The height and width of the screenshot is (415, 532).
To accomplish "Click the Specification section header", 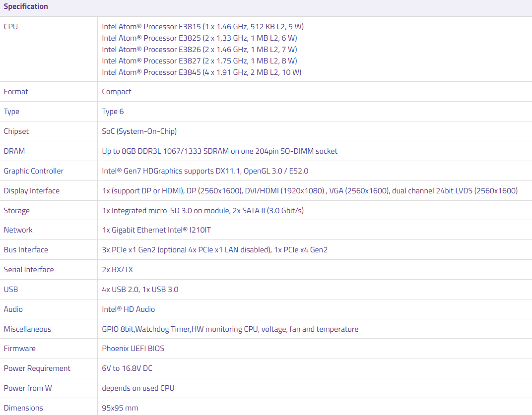I will (26, 6).
